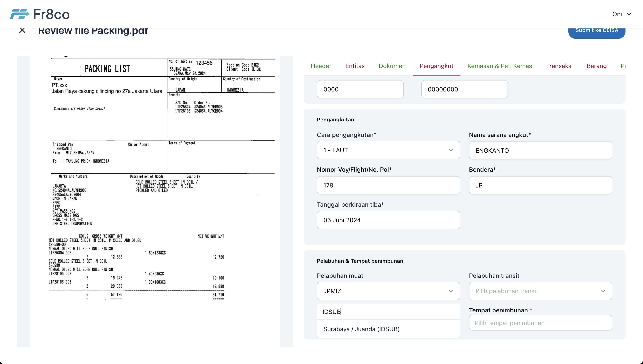Submit ke CEISA button click
643x364 pixels.
click(596, 30)
